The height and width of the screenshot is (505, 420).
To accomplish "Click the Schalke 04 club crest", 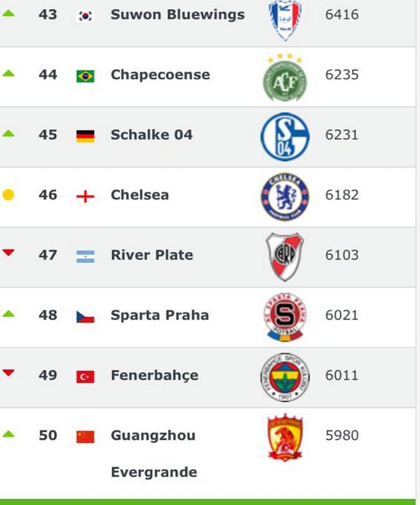I will click(285, 137).
